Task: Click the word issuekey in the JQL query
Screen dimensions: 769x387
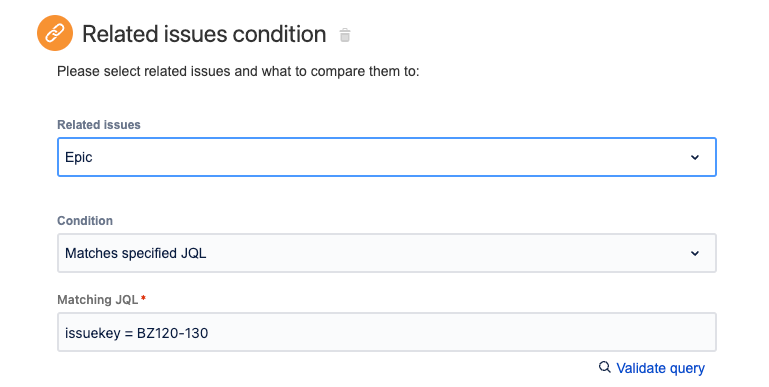Action: pos(93,333)
